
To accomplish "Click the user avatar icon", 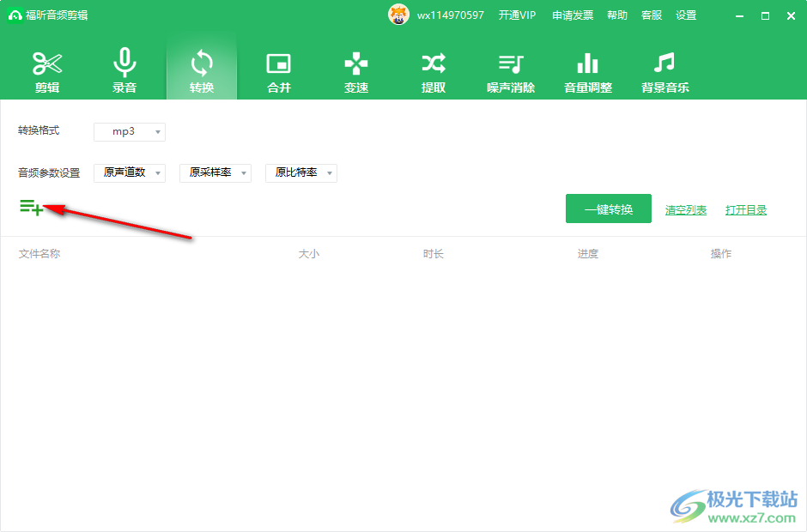I will tap(399, 15).
